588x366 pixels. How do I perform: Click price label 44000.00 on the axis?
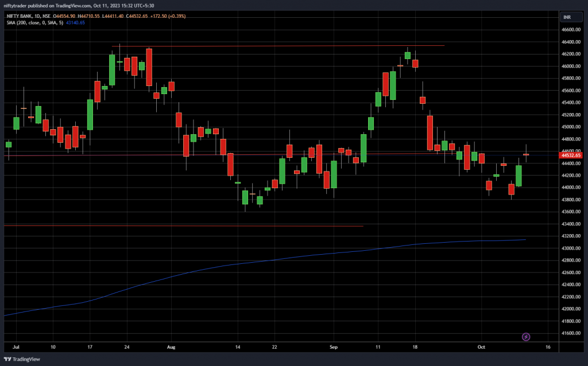pos(571,188)
